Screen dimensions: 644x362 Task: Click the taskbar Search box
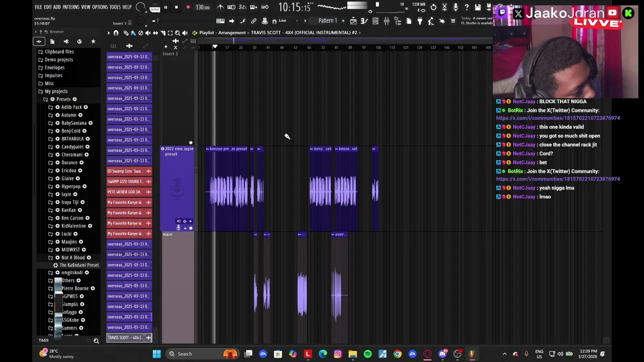click(201, 354)
